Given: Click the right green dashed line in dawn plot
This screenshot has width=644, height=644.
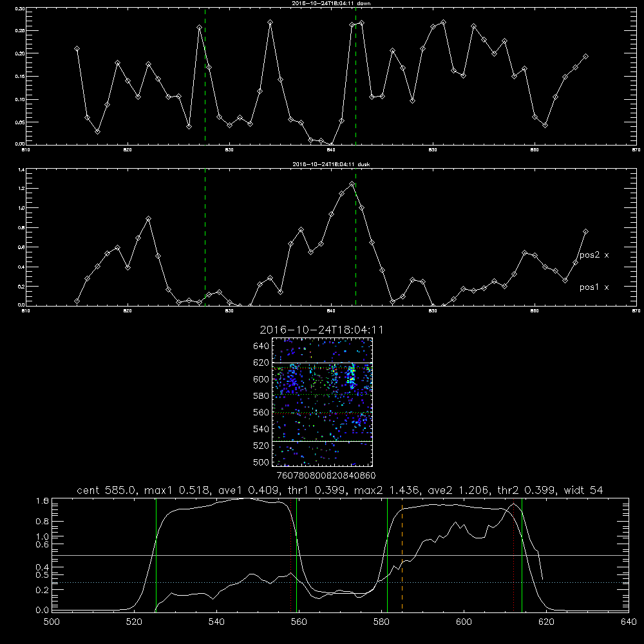Looking at the screenshot, I should (355, 76).
